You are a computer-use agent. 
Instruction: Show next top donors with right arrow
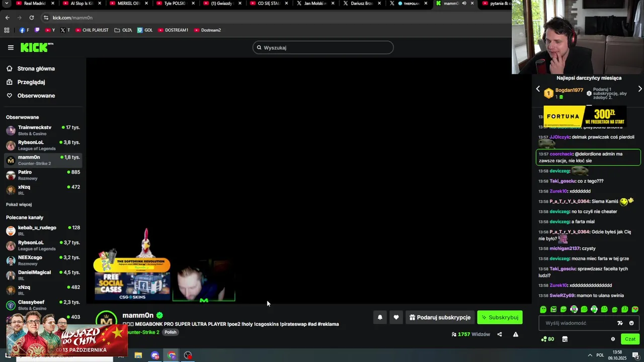(x=640, y=89)
